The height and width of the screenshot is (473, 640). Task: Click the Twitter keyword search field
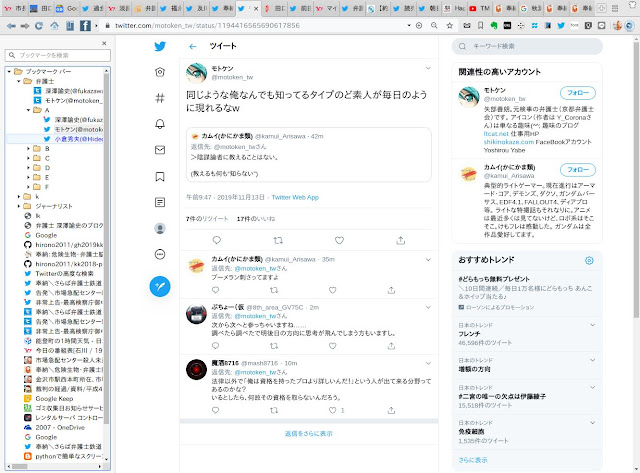[527, 47]
